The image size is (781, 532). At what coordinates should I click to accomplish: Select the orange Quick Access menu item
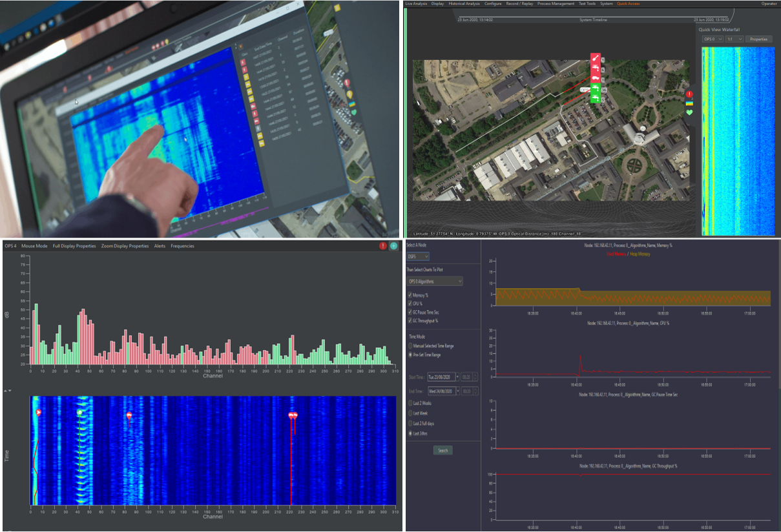pyautogui.click(x=629, y=4)
